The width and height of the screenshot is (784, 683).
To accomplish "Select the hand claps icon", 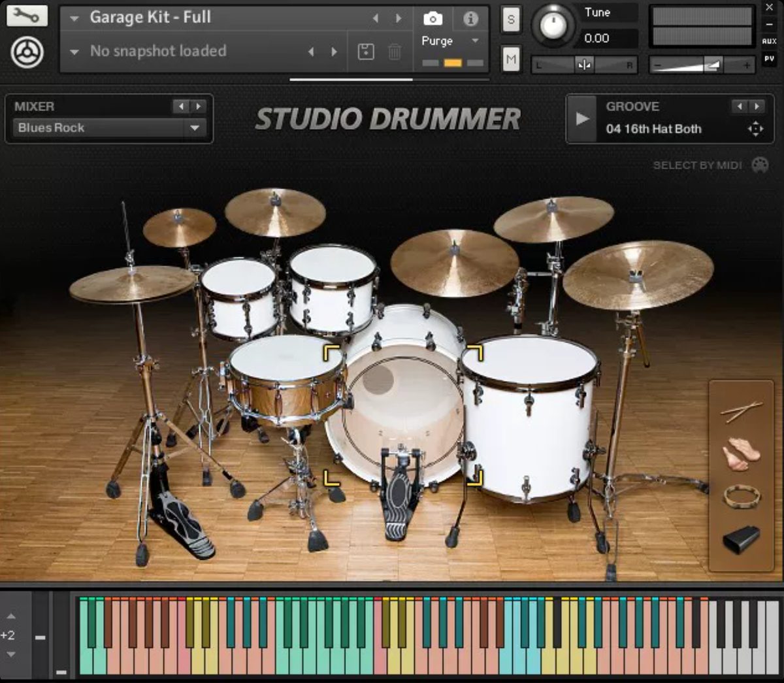I will pyautogui.click(x=742, y=454).
